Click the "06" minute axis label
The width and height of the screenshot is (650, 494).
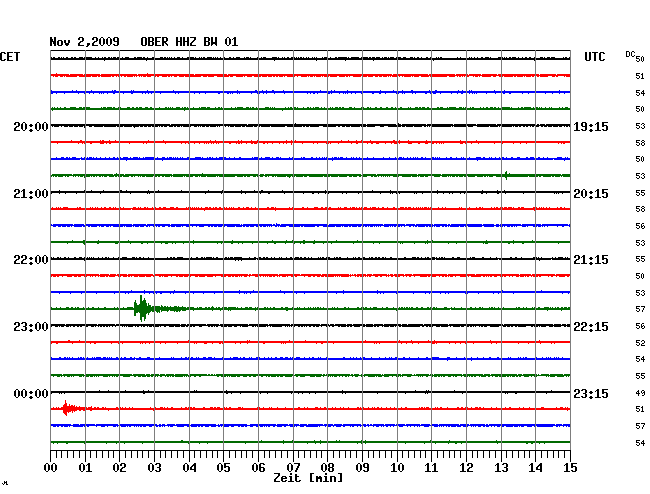(258, 468)
